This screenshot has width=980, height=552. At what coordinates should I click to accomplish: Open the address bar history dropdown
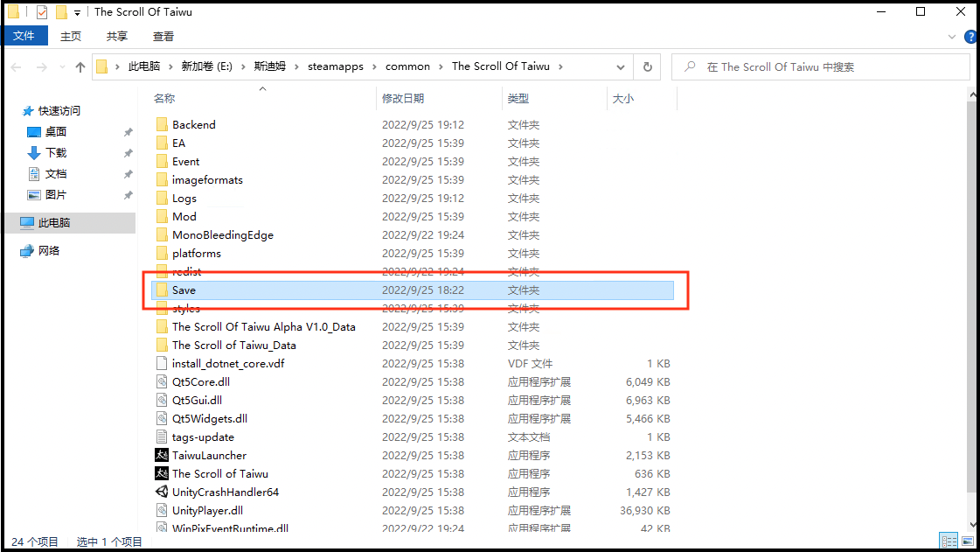[x=620, y=66]
